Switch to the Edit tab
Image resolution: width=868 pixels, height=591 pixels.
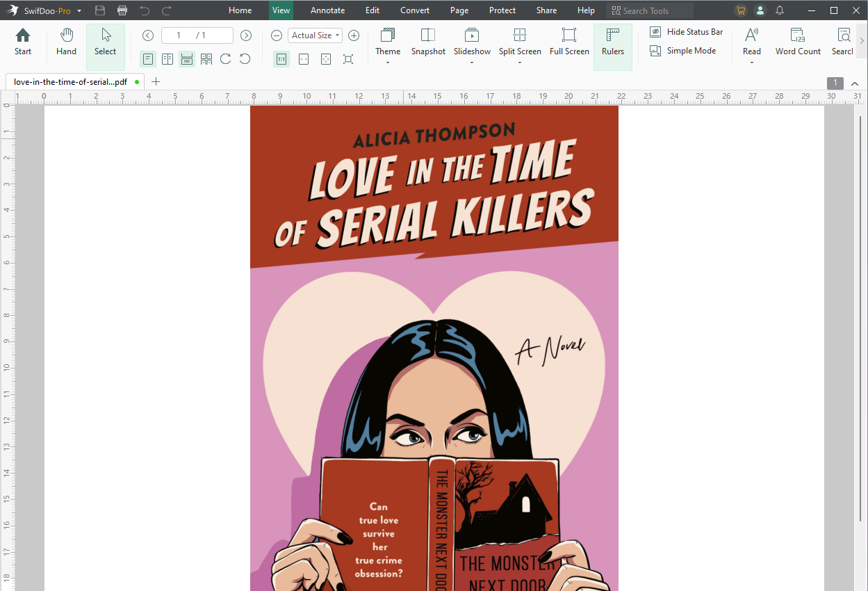(x=372, y=10)
